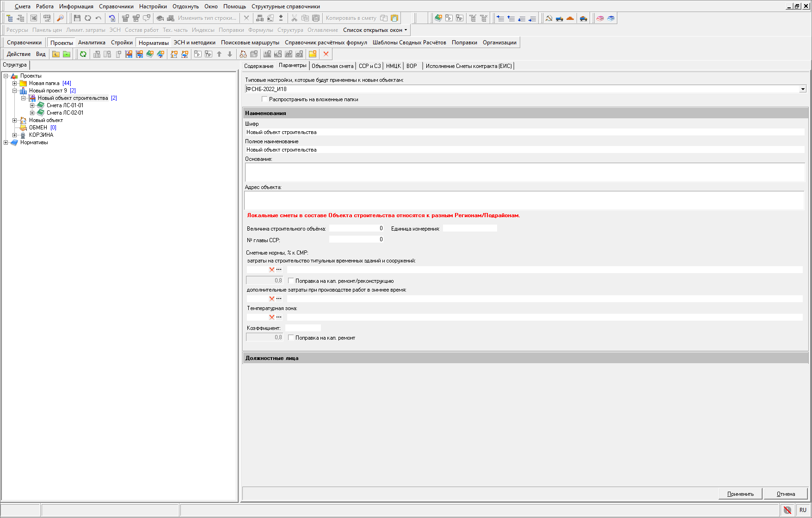Image resolution: width=812 pixels, height=518 pixels.
Task: Click into the 'Адрес объекта' text field
Action: [524, 201]
